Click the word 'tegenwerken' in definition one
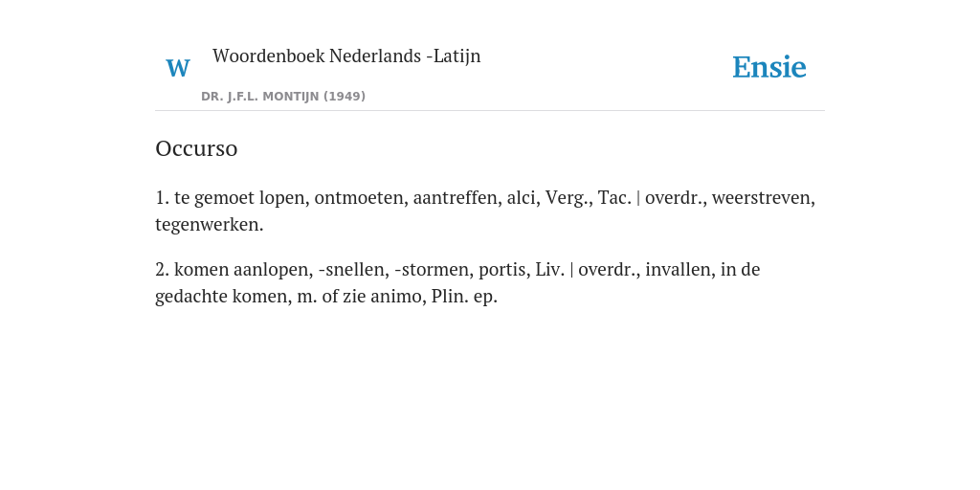The width and height of the screenshot is (980, 490). pos(210,224)
